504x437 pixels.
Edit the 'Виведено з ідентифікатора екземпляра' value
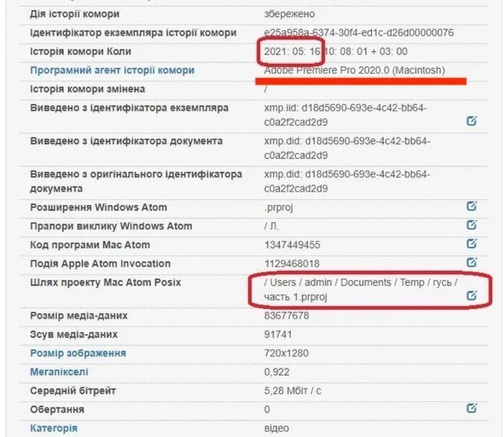(471, 121)
